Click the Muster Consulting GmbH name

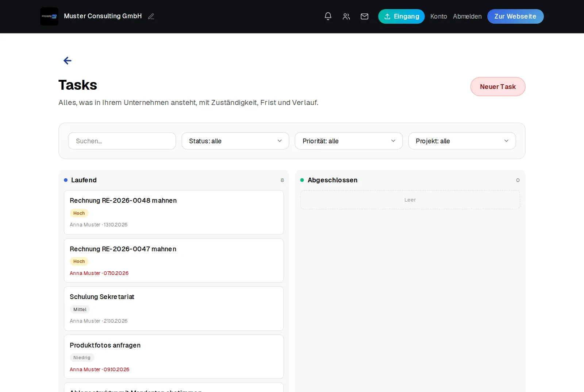103,16
